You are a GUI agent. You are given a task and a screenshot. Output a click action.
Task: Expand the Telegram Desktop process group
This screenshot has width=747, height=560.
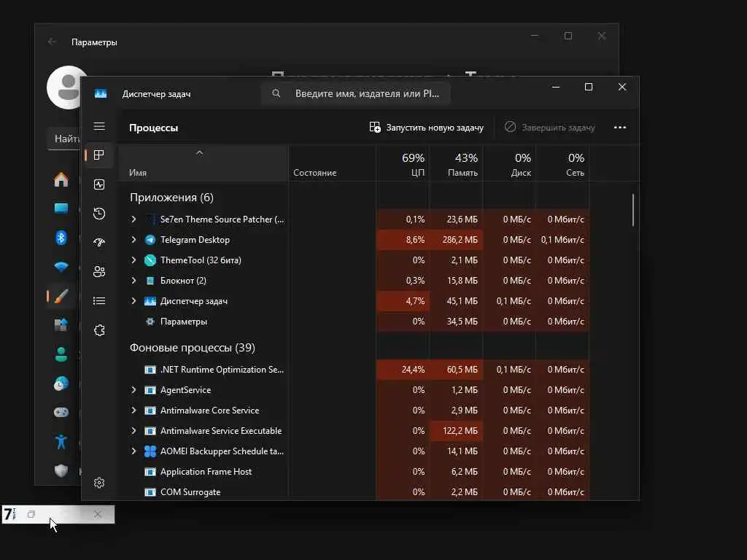[x=134, y=239]
